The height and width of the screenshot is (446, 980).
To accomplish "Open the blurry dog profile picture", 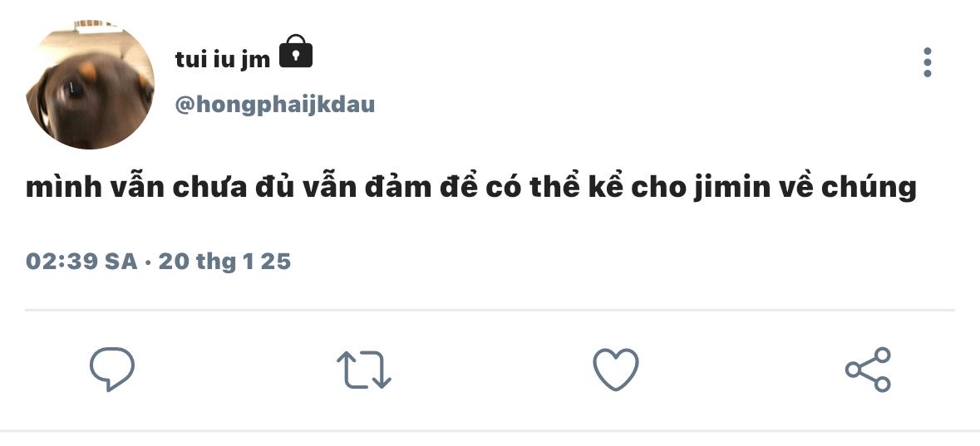I will [x=90, y=85].
